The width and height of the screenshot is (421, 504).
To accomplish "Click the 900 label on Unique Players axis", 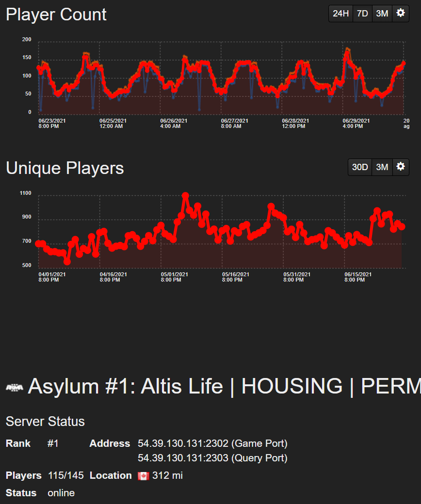I will coord(27,217).
